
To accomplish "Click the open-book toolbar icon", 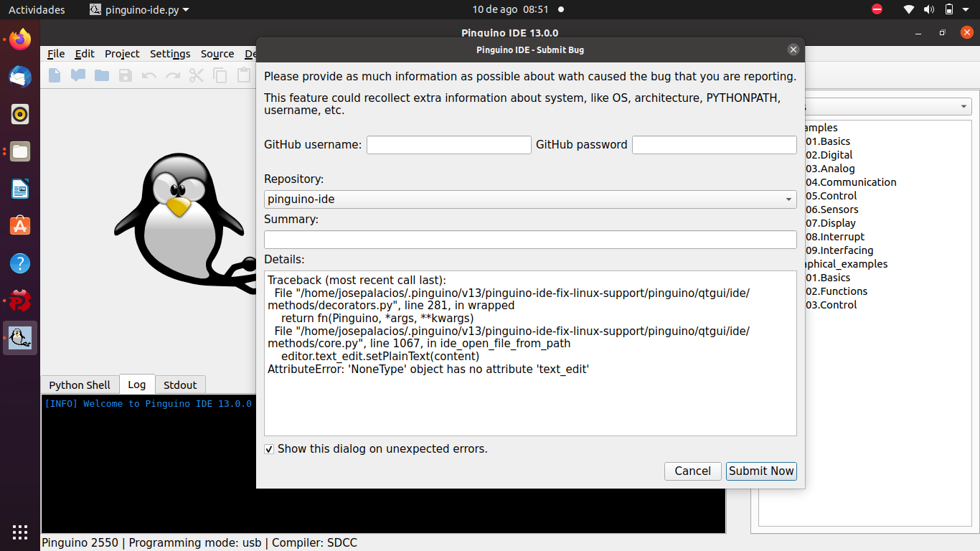I will (x=78, y=75).
